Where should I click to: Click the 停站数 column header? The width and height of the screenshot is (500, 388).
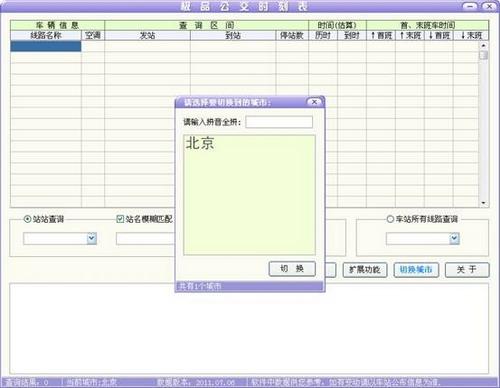(292, 35)
